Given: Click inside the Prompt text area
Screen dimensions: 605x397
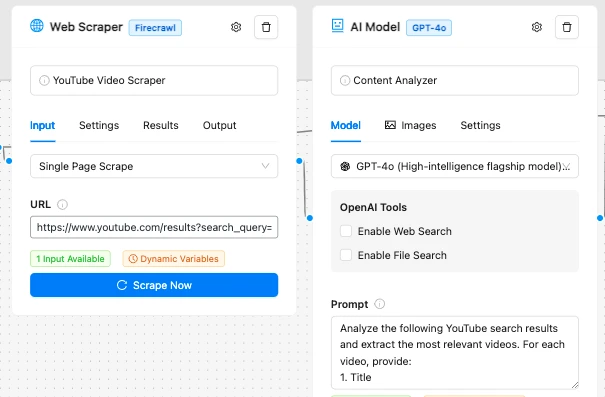Looking at the screenshot, I should pyautogui.click(x=455, y=353).
